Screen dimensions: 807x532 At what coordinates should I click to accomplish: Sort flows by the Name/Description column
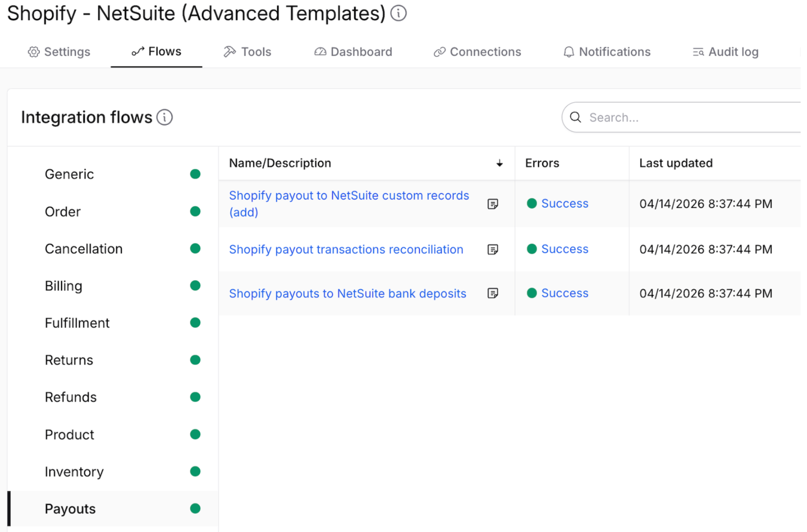pos(366,163)
